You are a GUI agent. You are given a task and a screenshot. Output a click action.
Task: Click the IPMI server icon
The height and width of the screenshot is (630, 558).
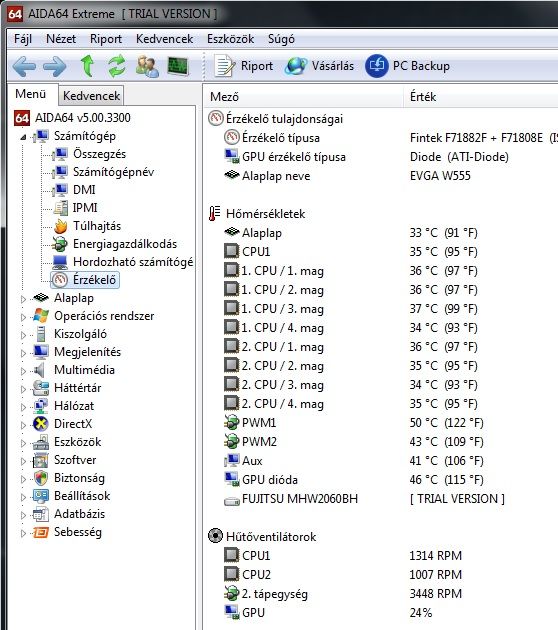point(61,208)
